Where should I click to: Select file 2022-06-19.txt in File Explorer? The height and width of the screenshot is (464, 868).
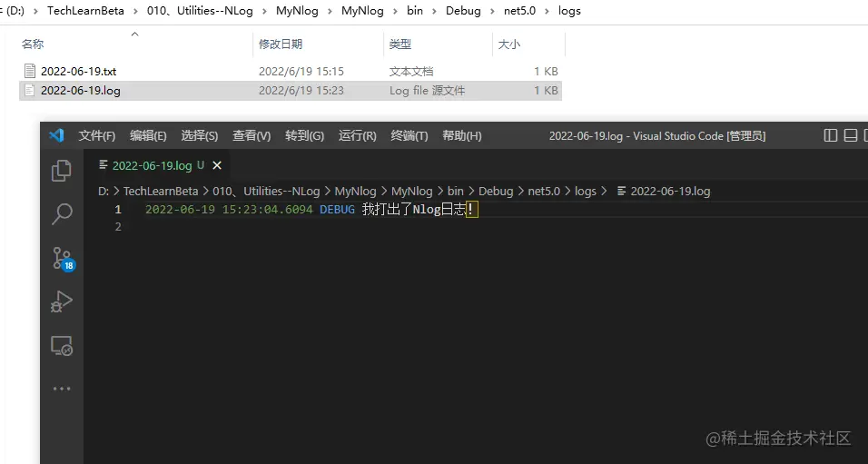coord(79,71)
